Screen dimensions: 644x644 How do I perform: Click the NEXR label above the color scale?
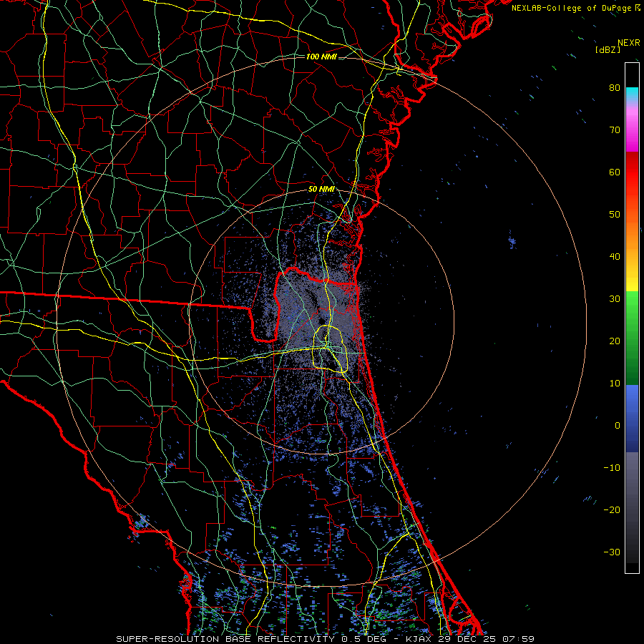[629, 43]
